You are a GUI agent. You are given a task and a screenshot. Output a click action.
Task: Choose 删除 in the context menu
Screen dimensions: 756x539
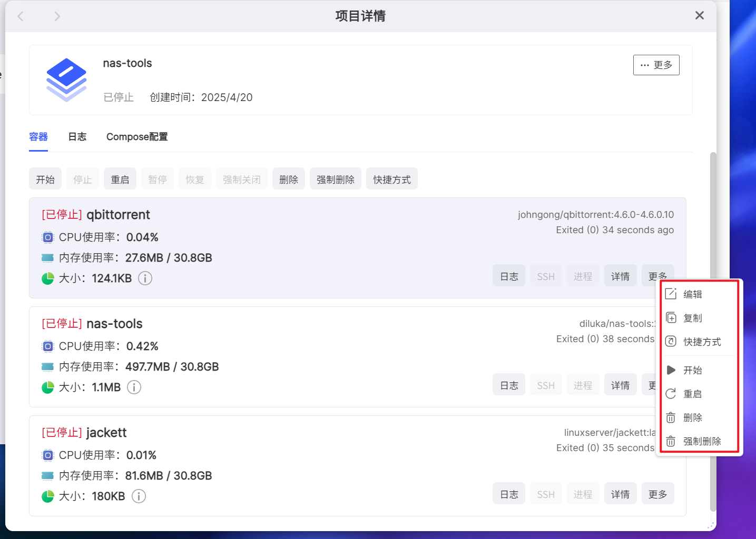pos(700,417)
